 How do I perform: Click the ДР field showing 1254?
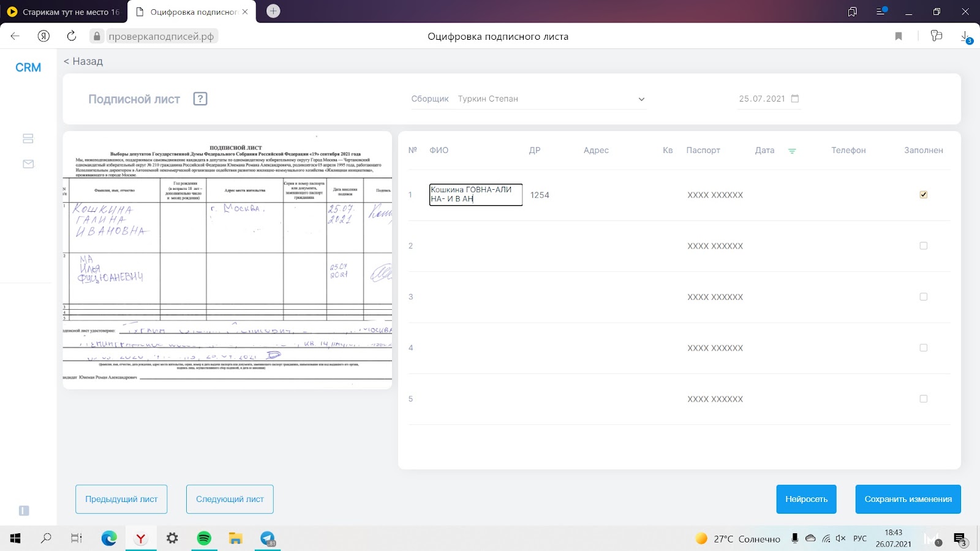click(540, 195)
